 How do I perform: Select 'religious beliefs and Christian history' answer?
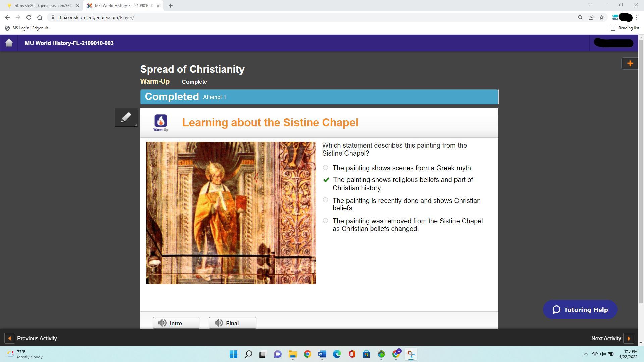[326, 180]
